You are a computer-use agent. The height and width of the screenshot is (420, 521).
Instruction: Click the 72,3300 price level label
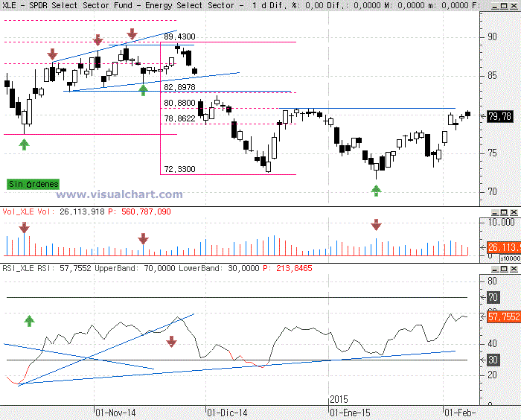pyautogui.click(x=179, y=169)
